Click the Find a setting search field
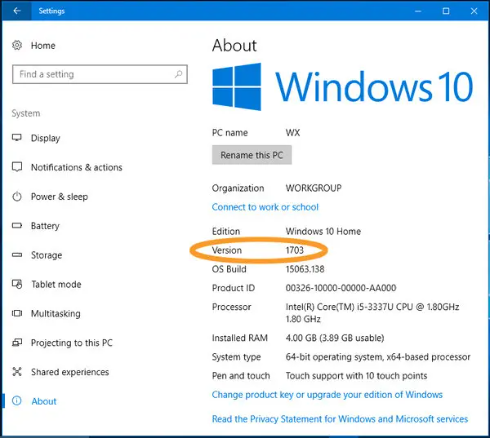This screenshot has width=492, height=440. (100, 74)
